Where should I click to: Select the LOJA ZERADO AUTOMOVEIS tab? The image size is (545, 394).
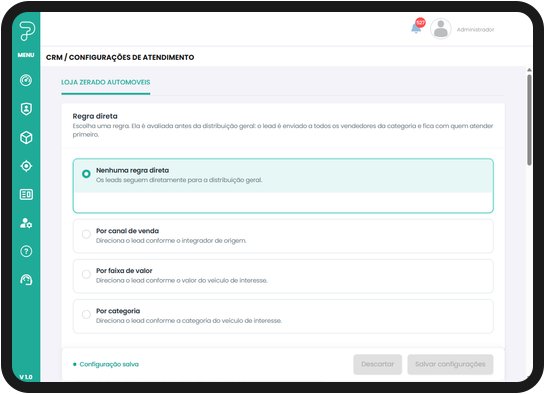(x=106, y=83)
